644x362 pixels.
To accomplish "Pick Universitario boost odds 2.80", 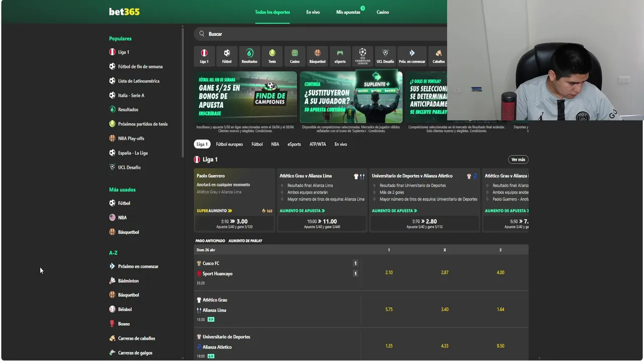I will tap(425, 224).
